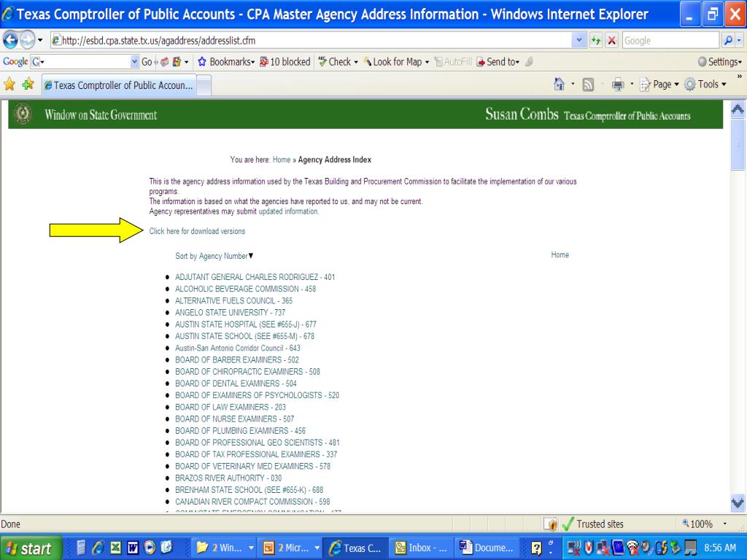
Task: Select the Texas Comptroller of Public Accounts tab
Action: tap(119, 85)
